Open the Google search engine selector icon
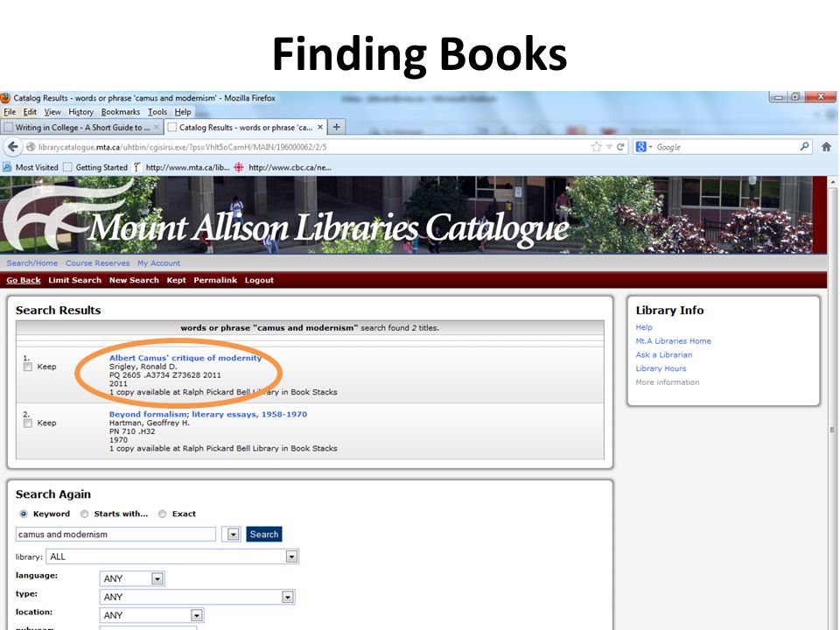The width and height of the screenshot is (840, 630). click(643, 147)
